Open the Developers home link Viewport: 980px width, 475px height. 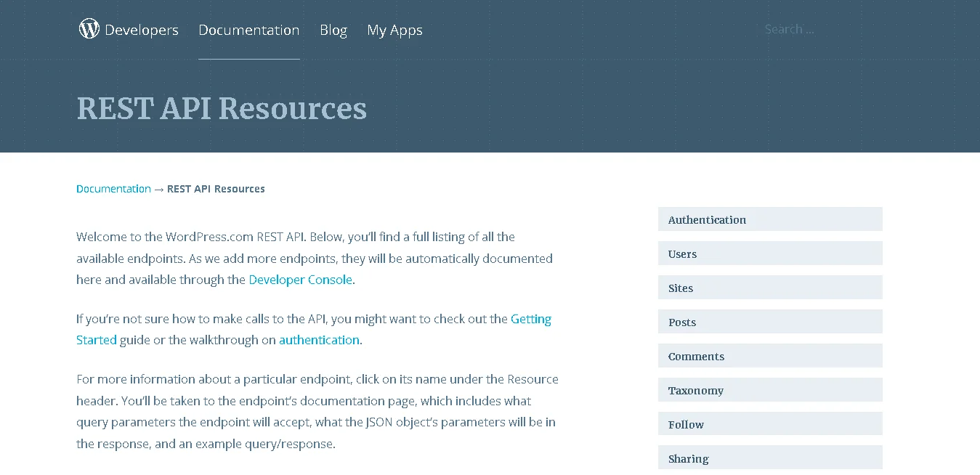click(141, 30)
